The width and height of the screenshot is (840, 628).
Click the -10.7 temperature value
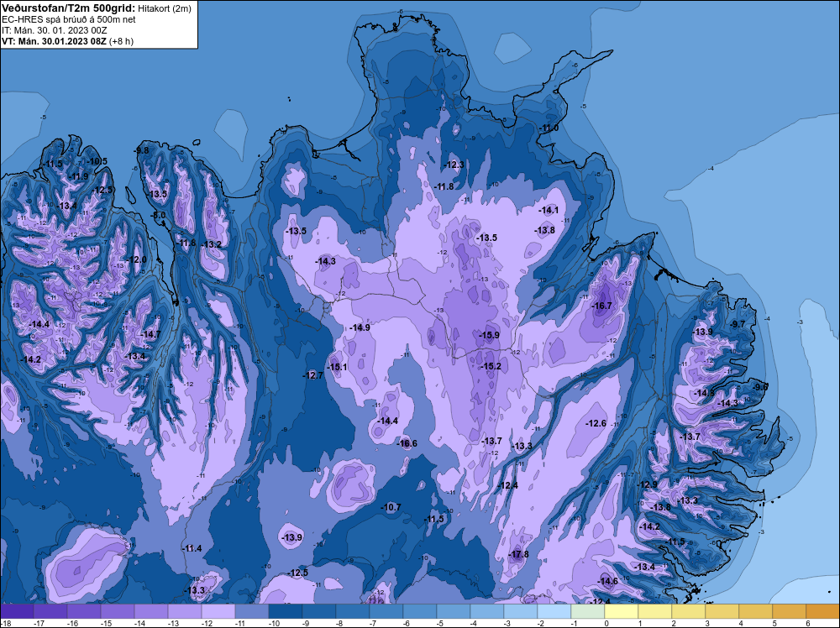391,507
